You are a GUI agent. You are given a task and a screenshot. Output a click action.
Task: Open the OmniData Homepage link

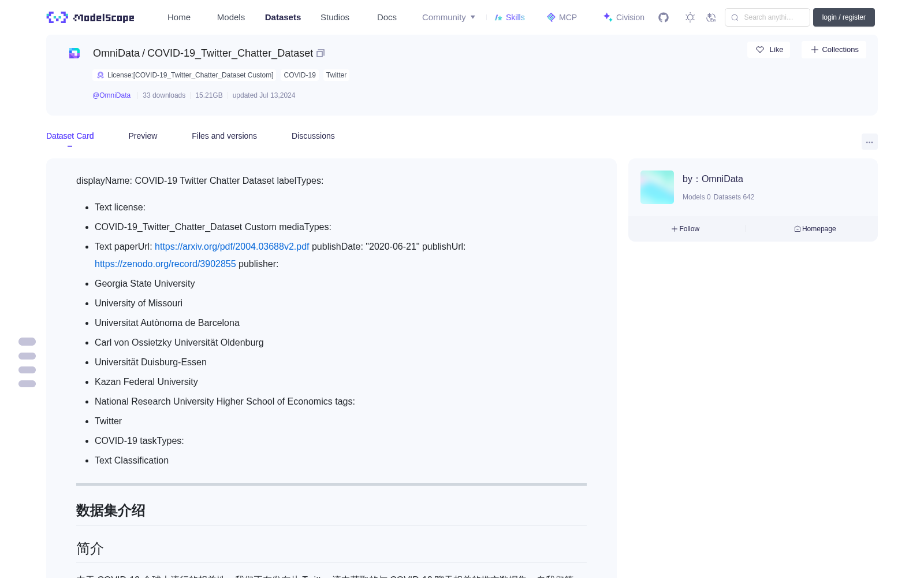pyautogui.click(x=815, y=229)
